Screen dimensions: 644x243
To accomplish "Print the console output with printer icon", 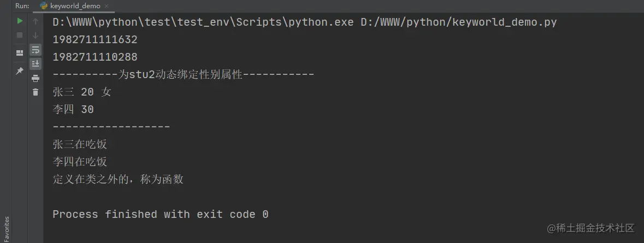I will coord(36,78).
